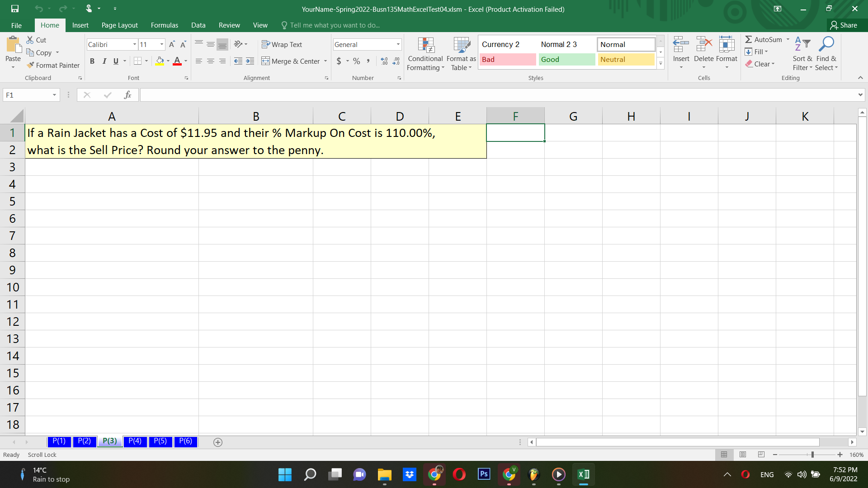
Task: Open Photoshop from the taskbar
Action: pos(483,474)
